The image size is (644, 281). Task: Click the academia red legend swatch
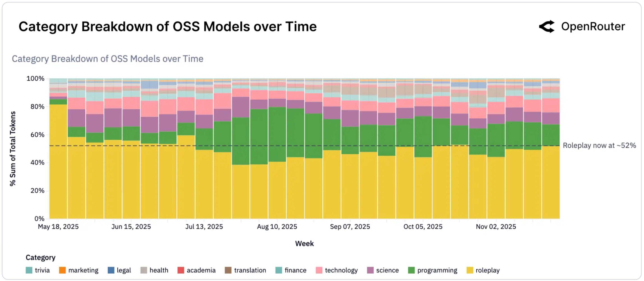(181, 270)
